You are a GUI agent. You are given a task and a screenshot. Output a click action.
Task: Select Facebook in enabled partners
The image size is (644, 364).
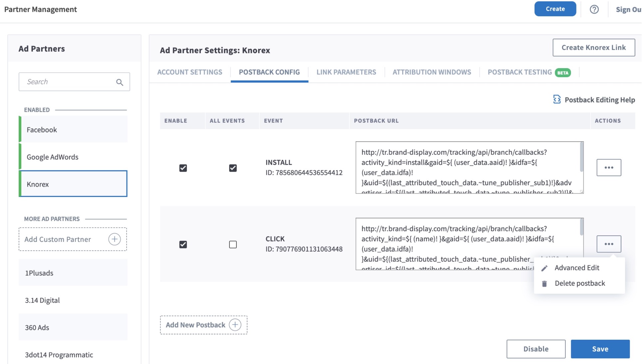[73, 129]
